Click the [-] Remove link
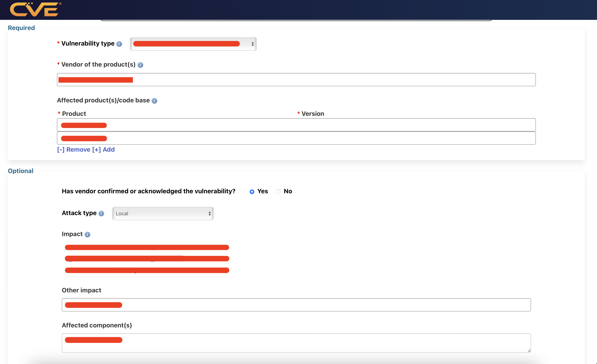597x364 pixels. point(74,149)
